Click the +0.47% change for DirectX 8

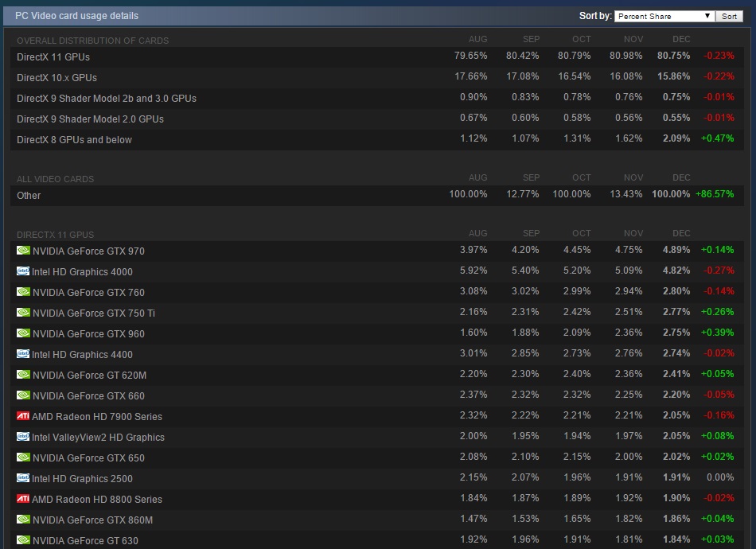(x=718, y=138)
